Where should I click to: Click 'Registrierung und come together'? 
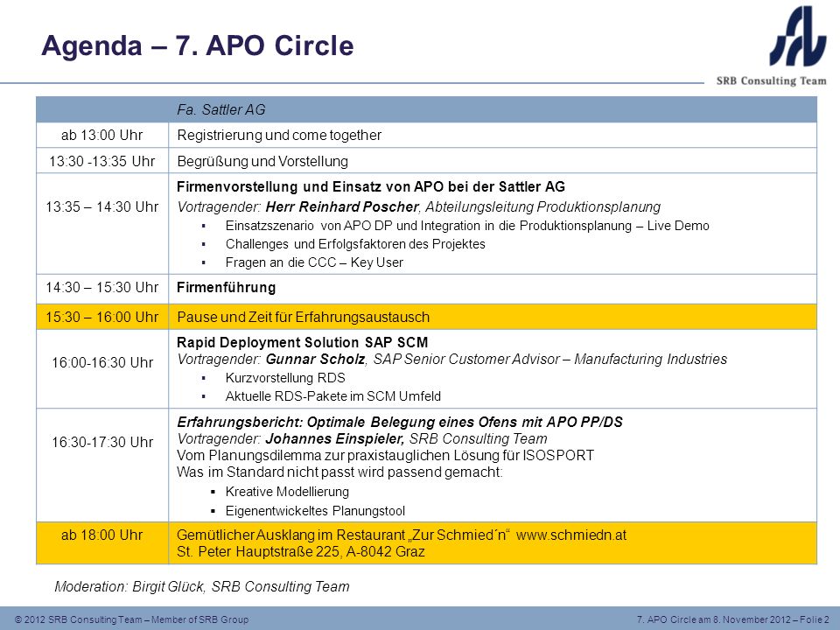pos(279,135)
